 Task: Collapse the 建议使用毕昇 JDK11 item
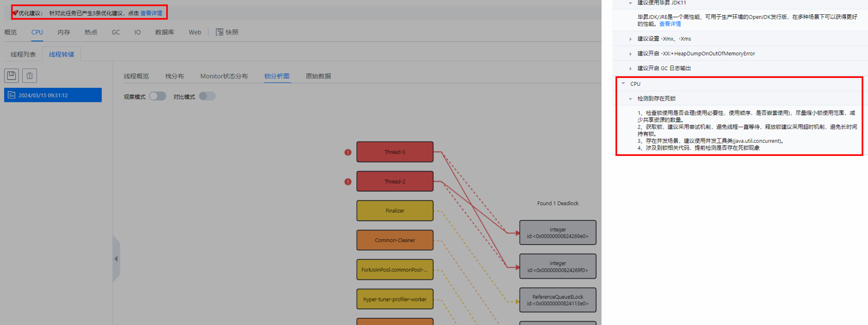(631, 3)
